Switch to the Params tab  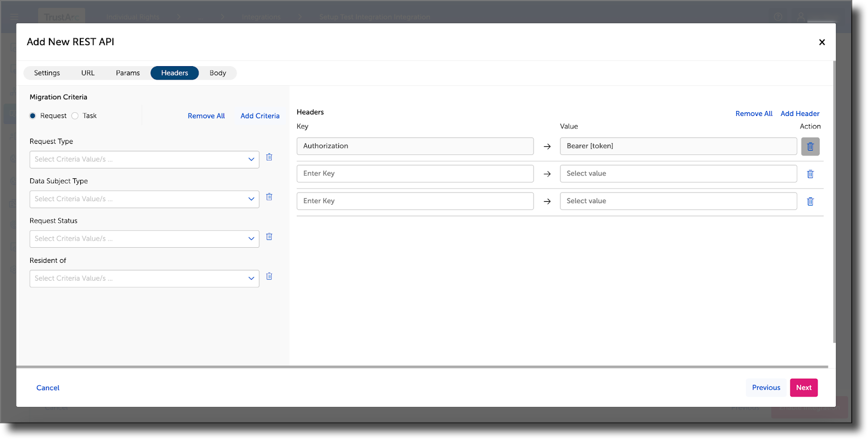128,73
